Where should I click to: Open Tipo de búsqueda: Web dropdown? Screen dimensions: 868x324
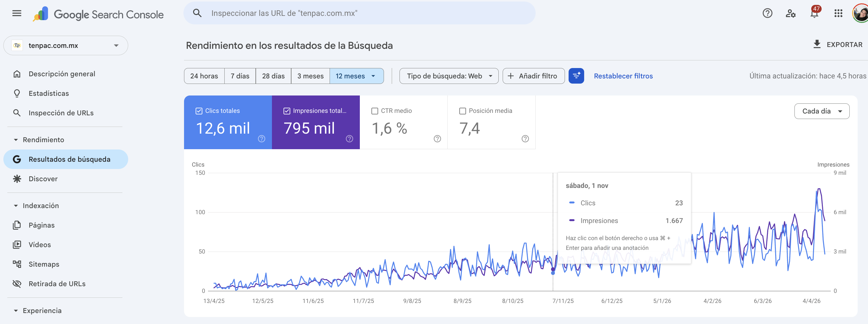coord(449,76)
